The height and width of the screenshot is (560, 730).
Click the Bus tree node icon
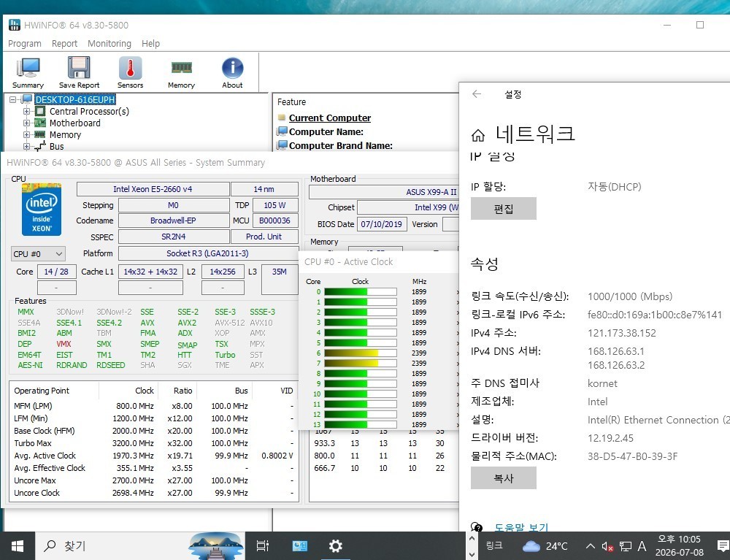(40, 146)
